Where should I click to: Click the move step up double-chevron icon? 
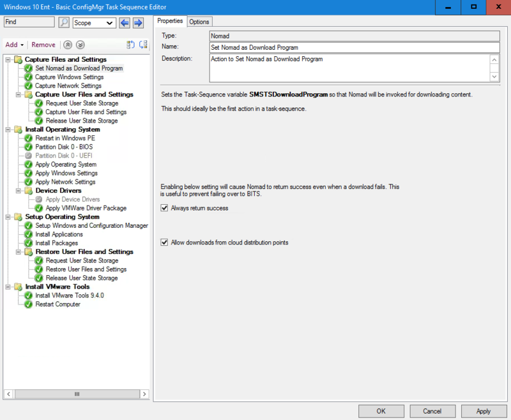pos(68,45)
